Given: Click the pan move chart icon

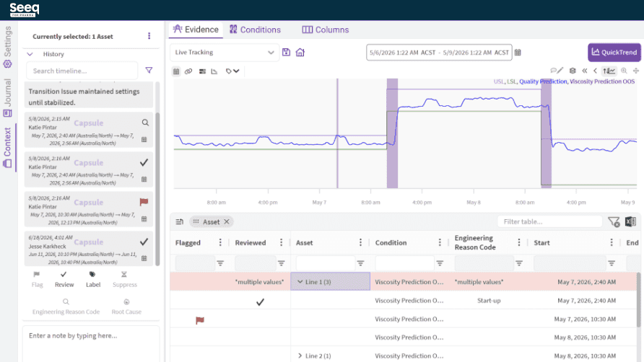Looking at the screenshot, I should [636, 71].
